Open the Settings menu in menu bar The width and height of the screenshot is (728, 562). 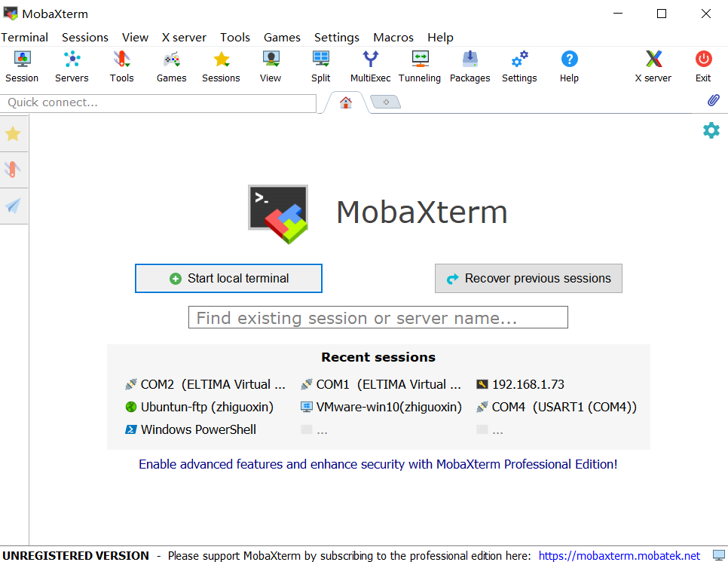pyautogui.click(x=337, y=37)
